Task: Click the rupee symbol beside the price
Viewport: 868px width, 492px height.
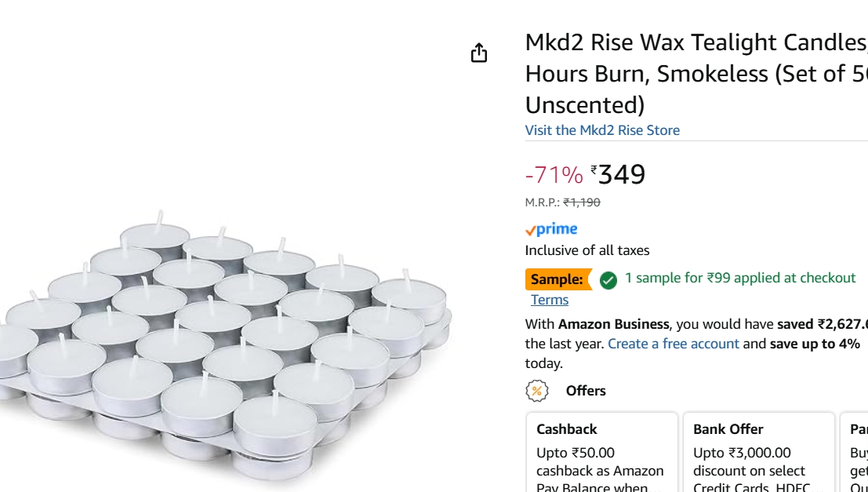Action: point(594,171)
